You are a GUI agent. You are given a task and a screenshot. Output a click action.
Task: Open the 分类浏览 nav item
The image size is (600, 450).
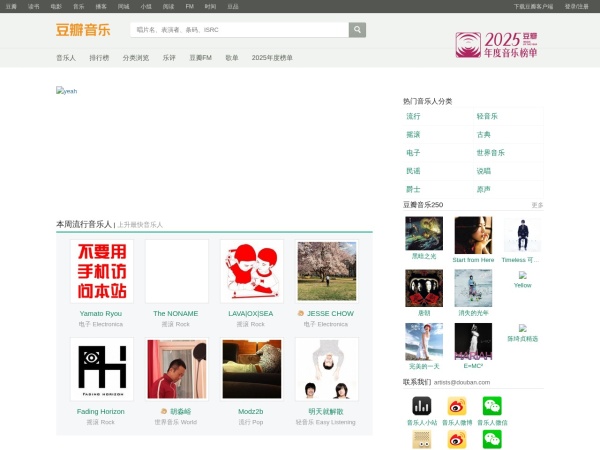coord(136,58)
